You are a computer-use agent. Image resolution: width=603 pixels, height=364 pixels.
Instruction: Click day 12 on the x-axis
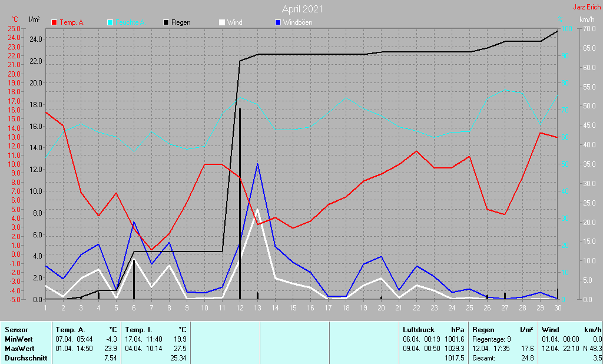[240, 308]
